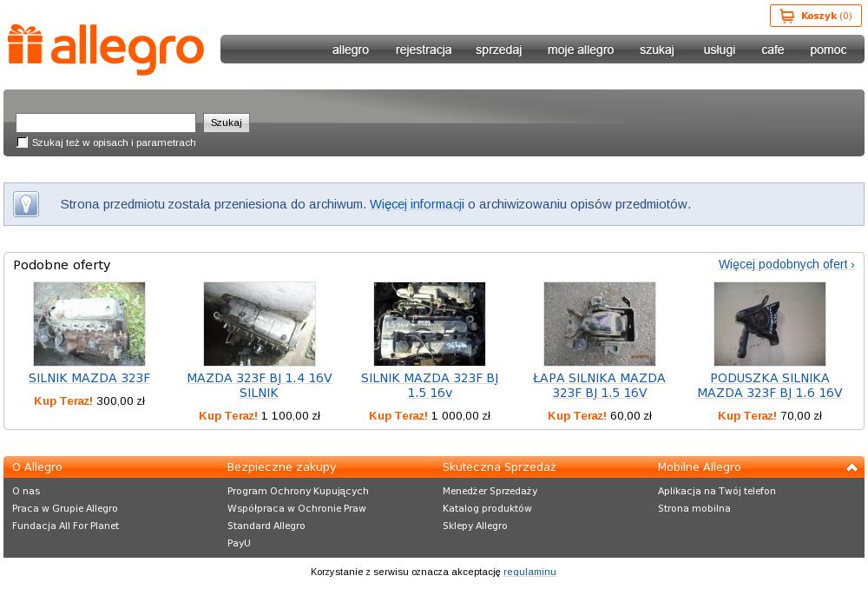Open Współpraca w Ochronie Praw link

pyautogui.click(x=297, y=508)
